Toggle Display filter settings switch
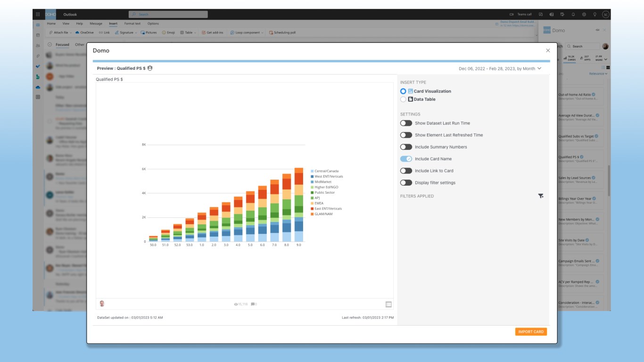The height and width of the screenshot is (362, 644). [x=406, y=183]
